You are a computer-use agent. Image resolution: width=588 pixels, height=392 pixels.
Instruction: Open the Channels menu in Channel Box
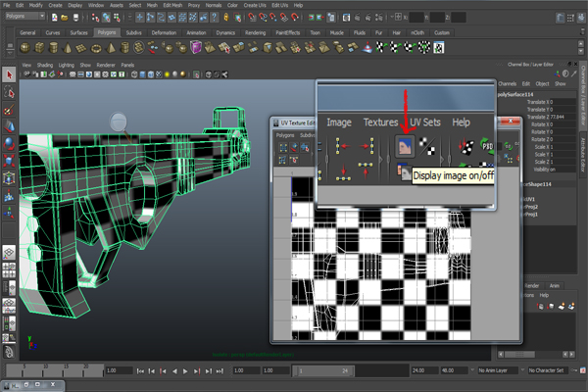[x=508, y=83]
